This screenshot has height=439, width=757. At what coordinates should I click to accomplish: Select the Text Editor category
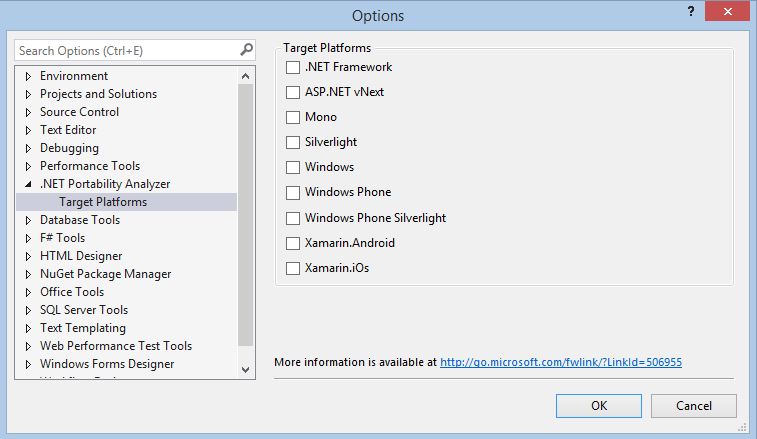68,130
